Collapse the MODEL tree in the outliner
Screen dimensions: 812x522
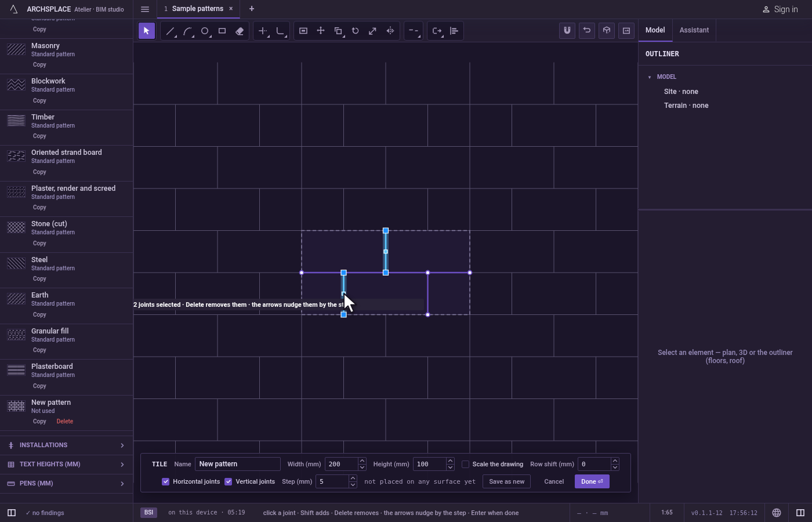(x=650, y=77)
